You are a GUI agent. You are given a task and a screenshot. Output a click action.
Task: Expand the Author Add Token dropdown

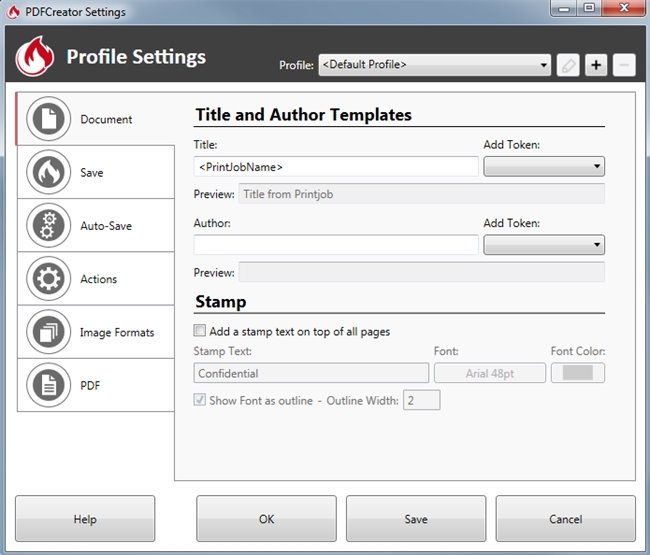pyautogui.click(x=543, y=245)
